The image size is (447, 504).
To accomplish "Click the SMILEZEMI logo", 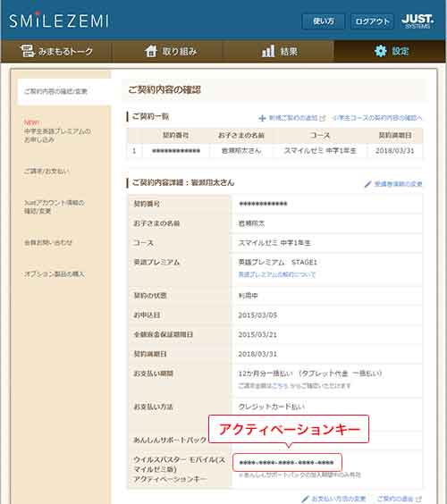I will 59,21.
